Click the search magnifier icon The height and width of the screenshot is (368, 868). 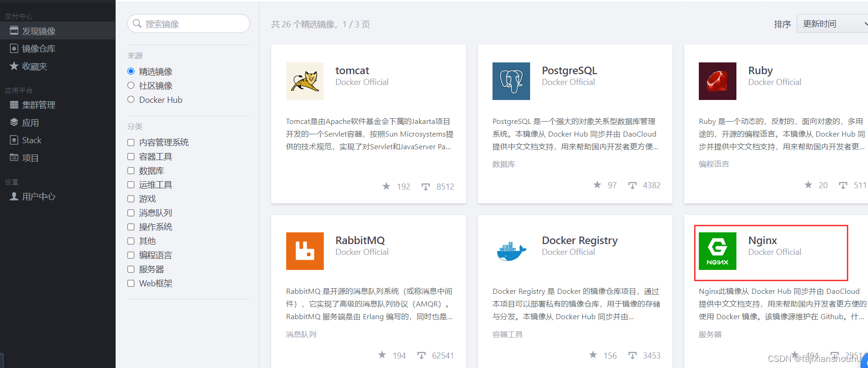click(137, 23)
